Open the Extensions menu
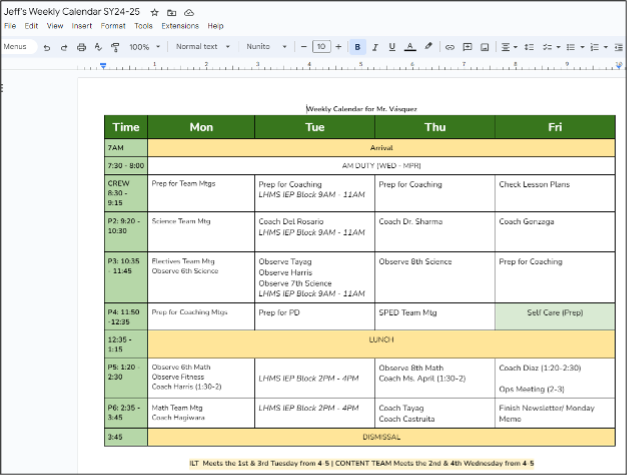The image size is (628, 476). click(x=180, y=25)
